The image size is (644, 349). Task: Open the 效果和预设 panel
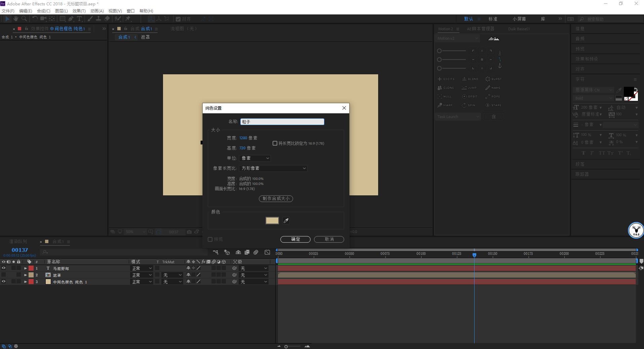pos(587,59)
